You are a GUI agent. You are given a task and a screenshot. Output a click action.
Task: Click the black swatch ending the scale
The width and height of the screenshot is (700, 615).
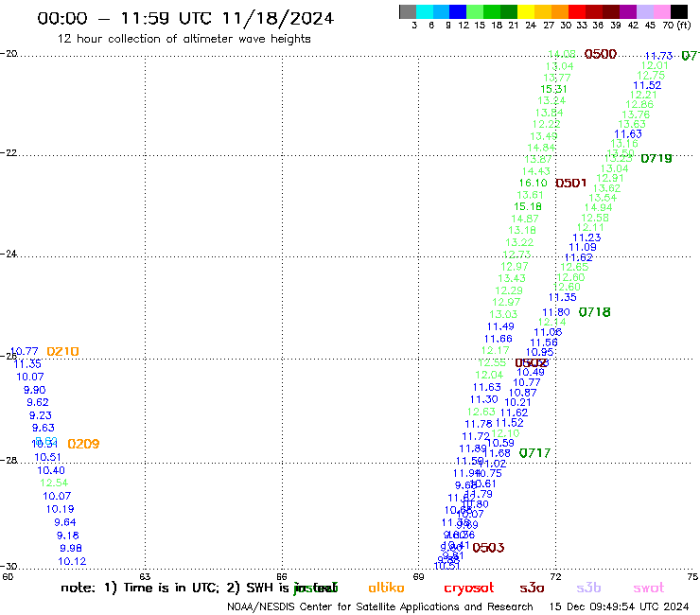click(679, 11)
